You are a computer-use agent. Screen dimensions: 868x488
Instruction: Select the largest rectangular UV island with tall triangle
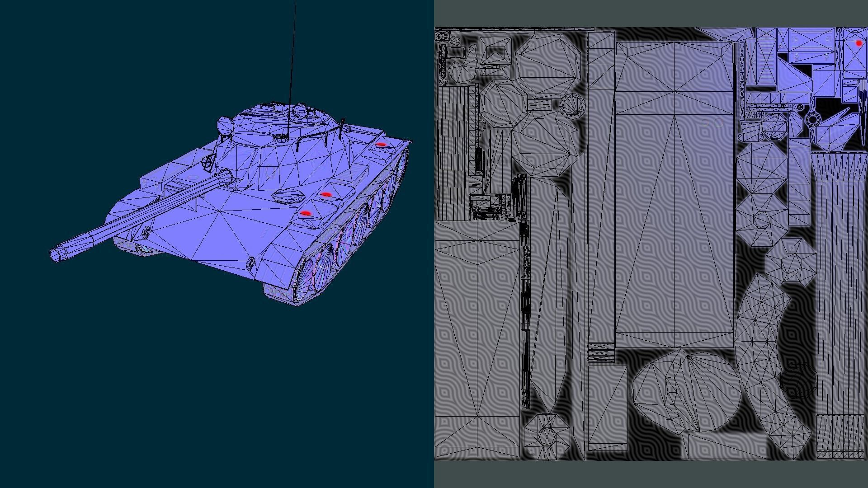[x=674, y=195]
